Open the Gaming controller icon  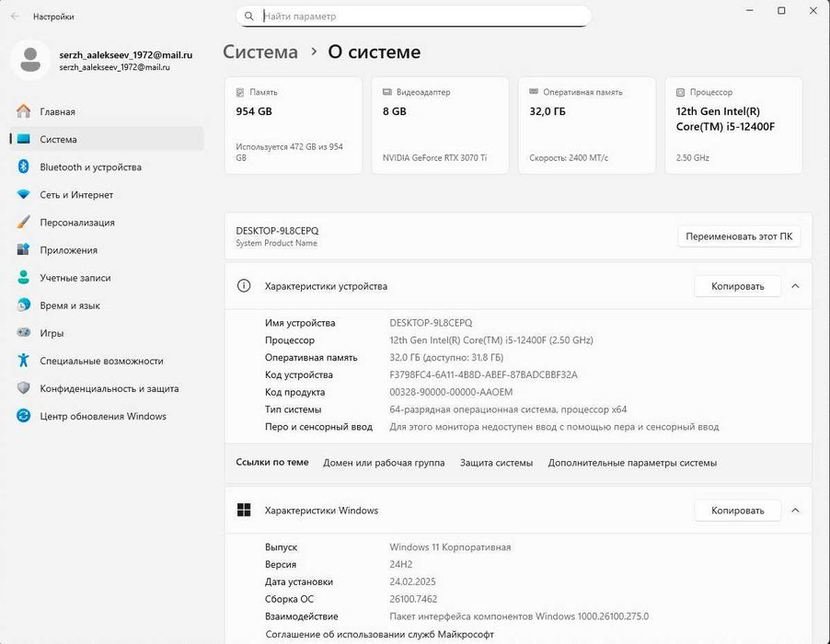[x=24, y=333]
